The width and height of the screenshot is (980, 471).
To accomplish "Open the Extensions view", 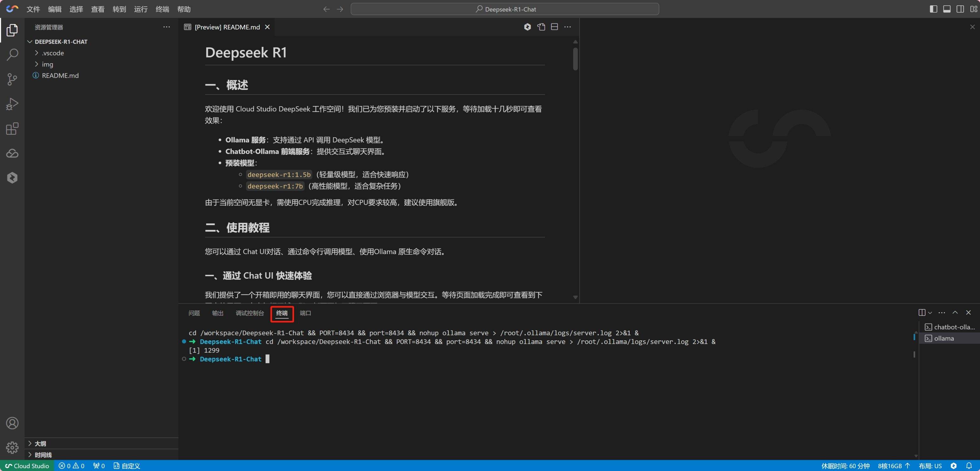I will coord(12,128).
